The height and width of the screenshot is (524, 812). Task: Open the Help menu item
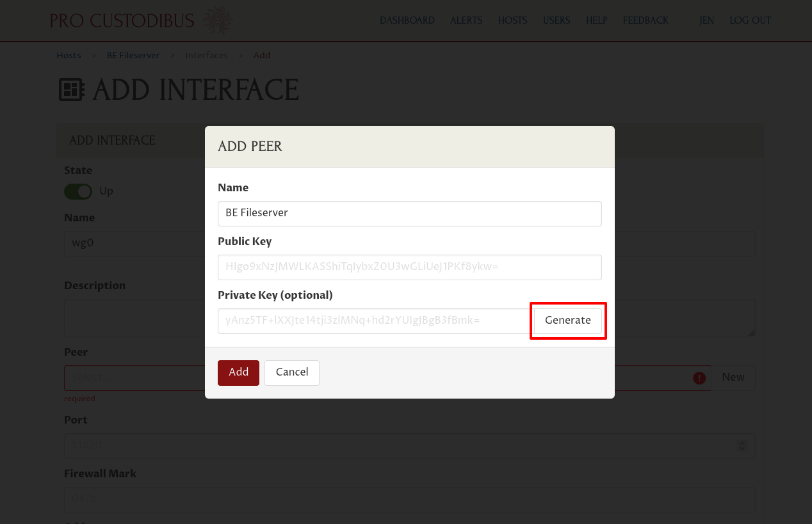597,20
